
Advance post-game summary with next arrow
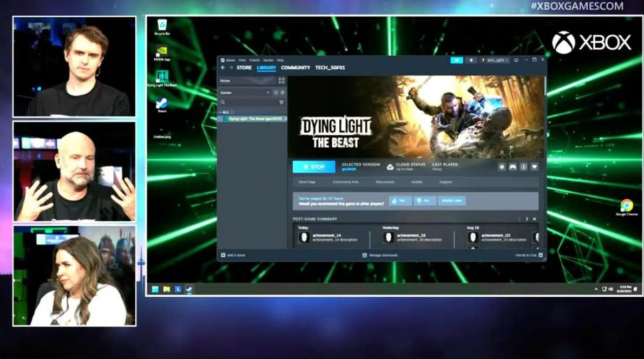pyautogui.click(x=527, y=219)
